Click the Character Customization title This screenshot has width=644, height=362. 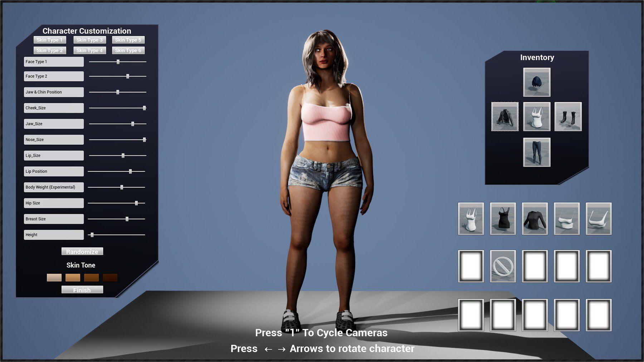click(x=87, y=31)
